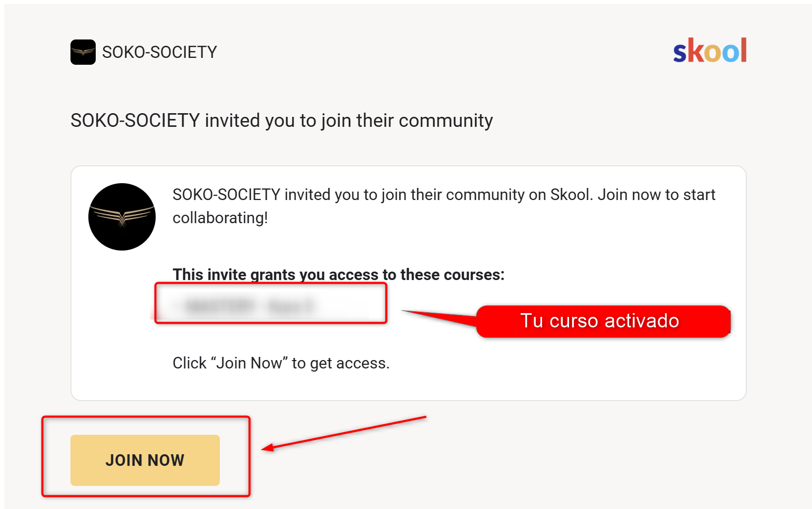This screenshot has height=509, width=812.
Task: Click the 'This invite grants you access' line
Action: tap(338, 274)
